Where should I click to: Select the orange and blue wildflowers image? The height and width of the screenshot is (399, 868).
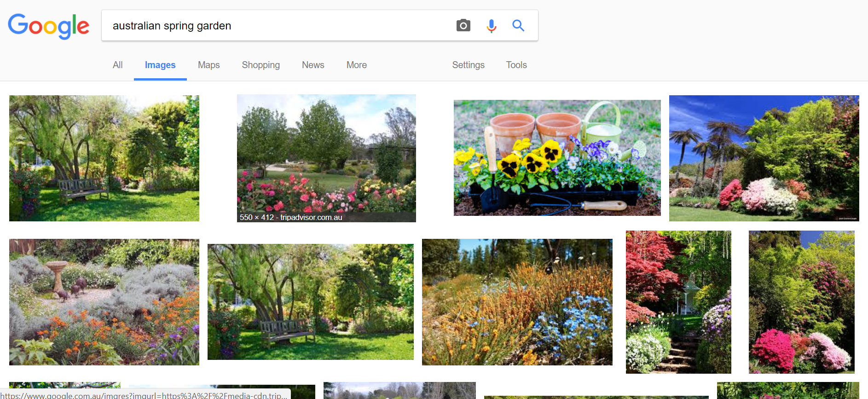click(x=517, y=302)
